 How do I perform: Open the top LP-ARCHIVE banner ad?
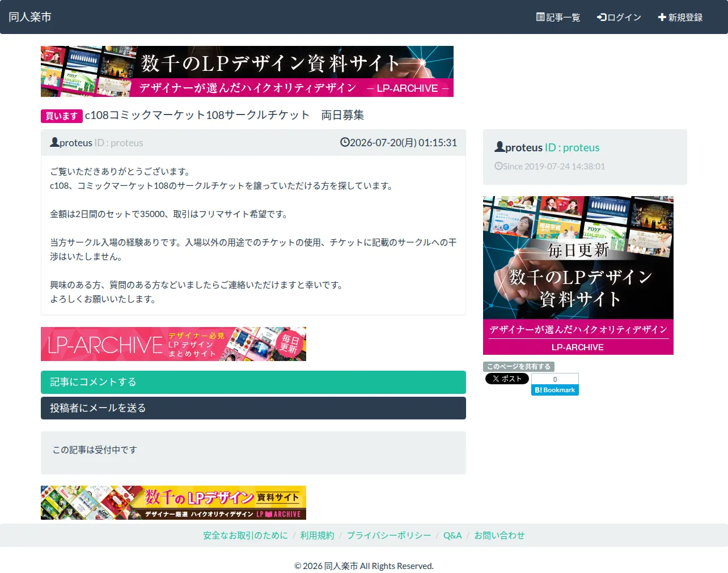click(247, 71)
